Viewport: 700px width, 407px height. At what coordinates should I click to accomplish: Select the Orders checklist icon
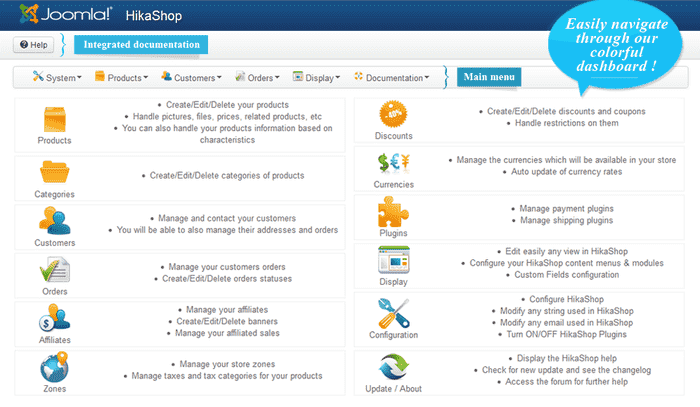pyautogui.click(x=54, y=271)
